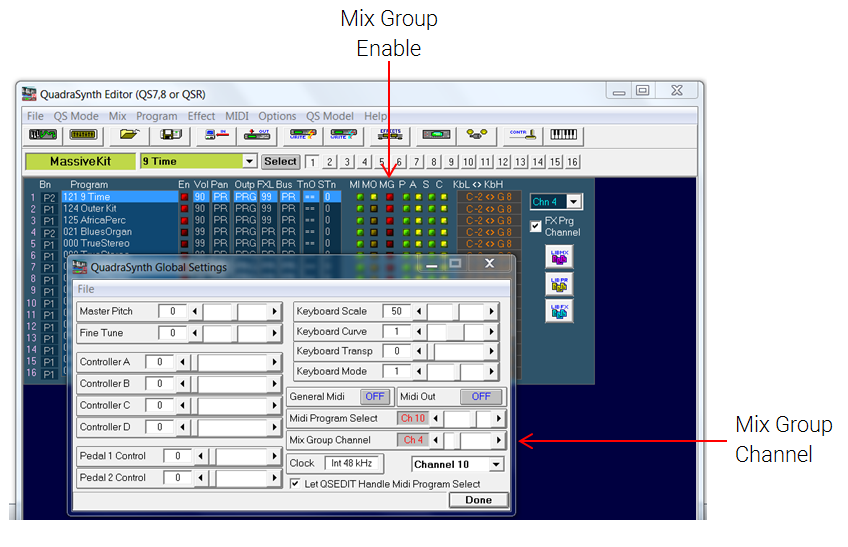
Task: Click the MIDI OUT toolbar icon
Action: point(257,133)
